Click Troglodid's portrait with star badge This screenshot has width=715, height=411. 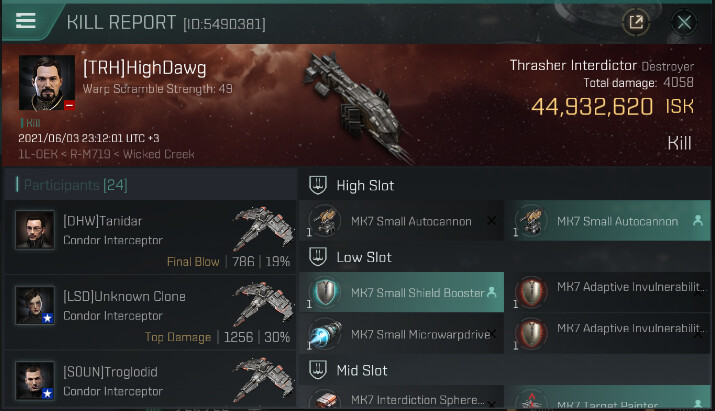click(x=35, y=381)
